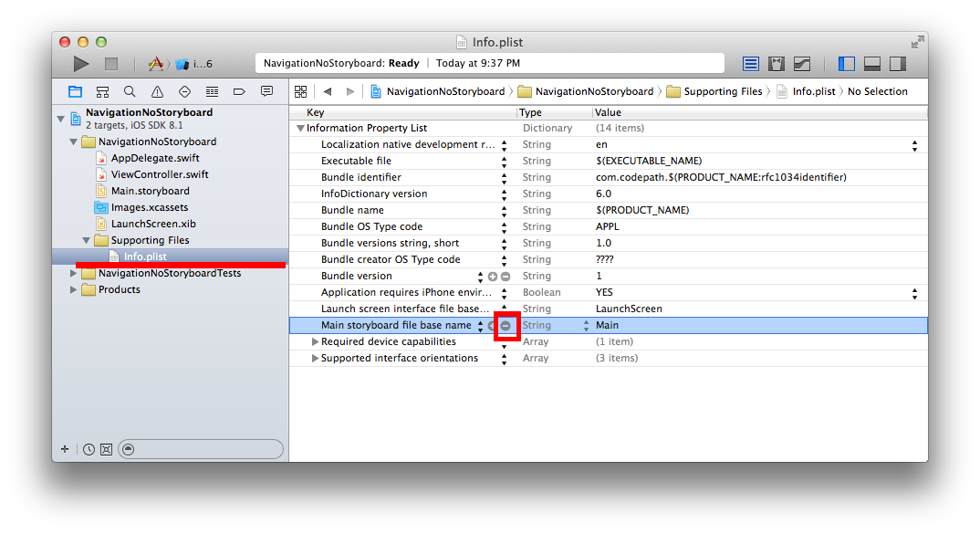Show the Test navigator
This screenshot has height=534, width=980.
[184, 92]
